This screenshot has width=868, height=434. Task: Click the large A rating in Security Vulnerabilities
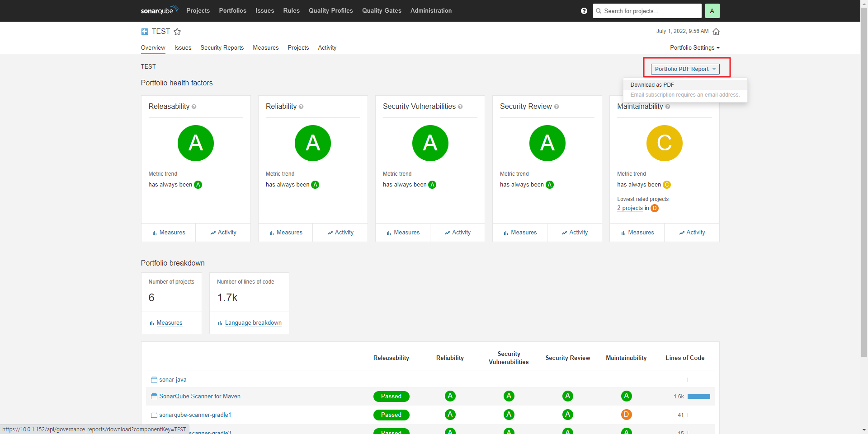pos(430,143)
